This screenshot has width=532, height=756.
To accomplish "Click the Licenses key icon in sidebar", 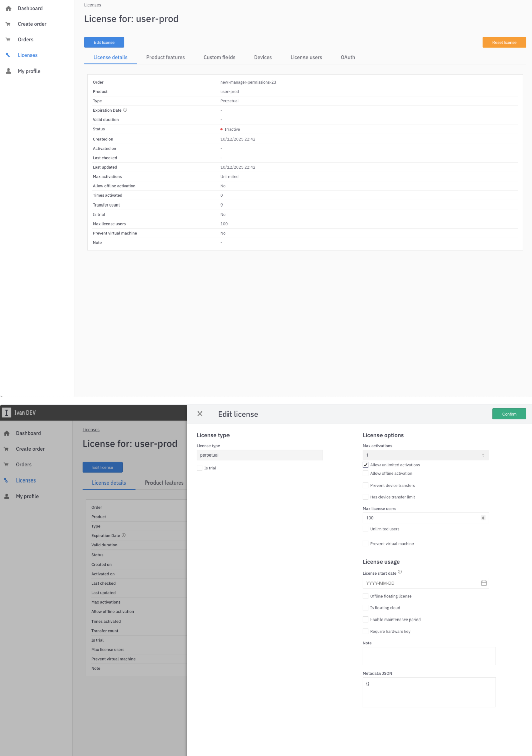I will (8, 55).
